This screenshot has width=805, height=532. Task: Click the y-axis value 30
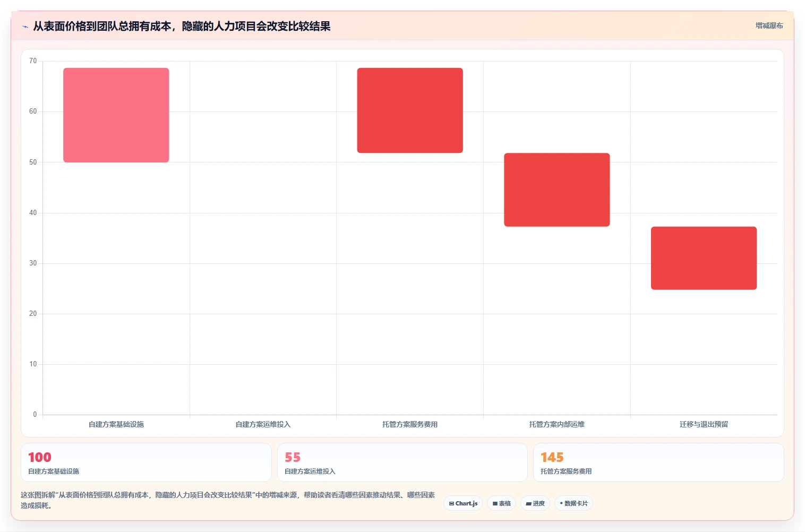[33, 263]
